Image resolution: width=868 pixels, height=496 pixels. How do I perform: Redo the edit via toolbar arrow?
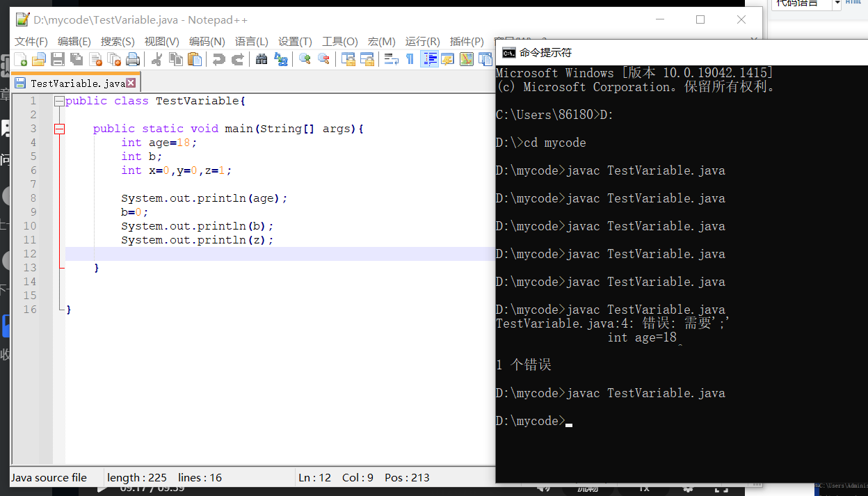(237, 59)
